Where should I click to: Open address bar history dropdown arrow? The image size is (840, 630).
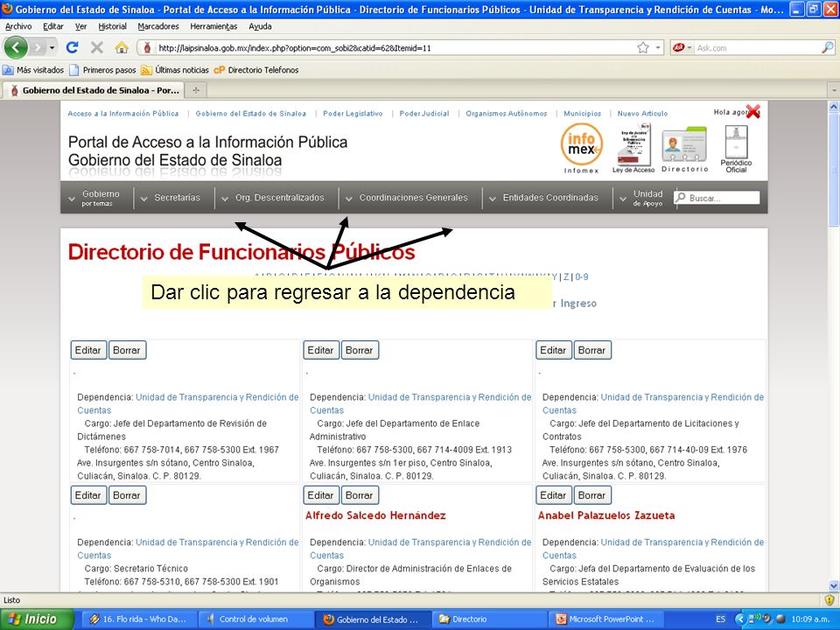tap(658, 47)
